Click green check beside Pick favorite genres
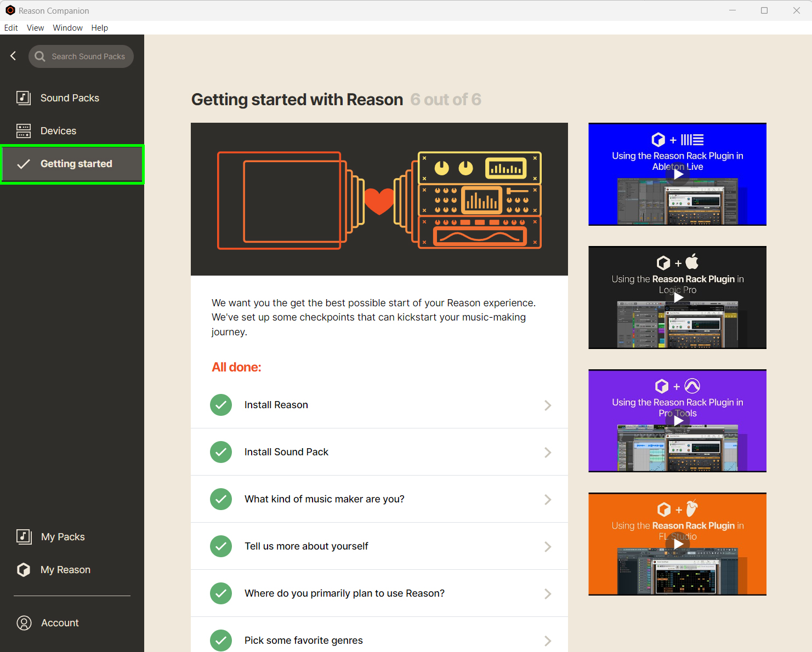Viewport: 812px width, 652px height. [x=221, y=640]
